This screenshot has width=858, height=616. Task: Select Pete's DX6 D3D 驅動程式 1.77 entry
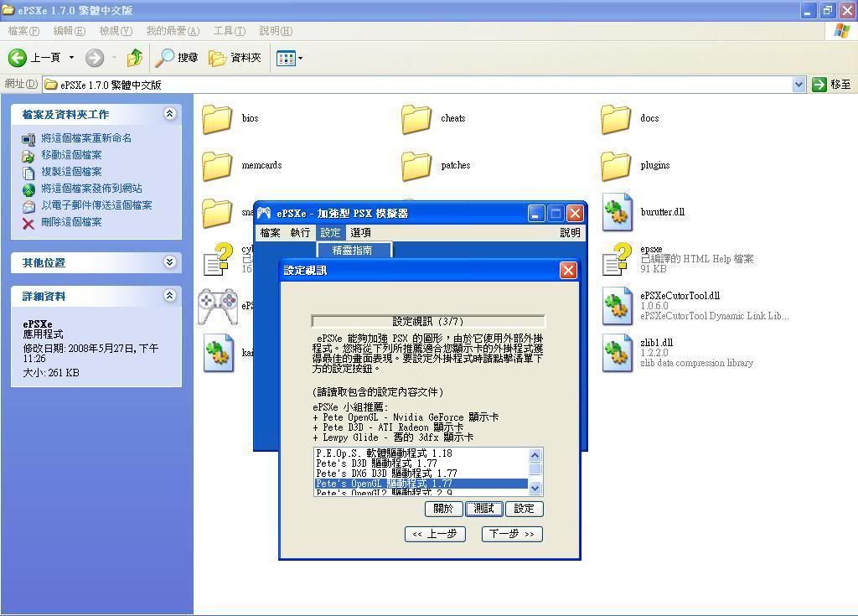point(421,473)
